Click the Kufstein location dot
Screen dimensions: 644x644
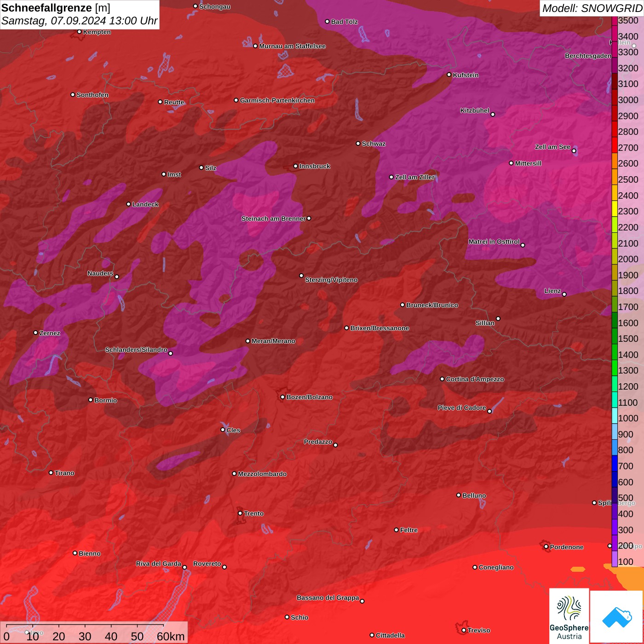point(449,75)
